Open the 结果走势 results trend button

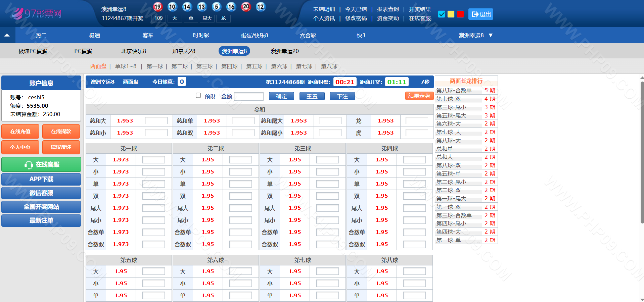pyautogui.click(x=419, y=96)
